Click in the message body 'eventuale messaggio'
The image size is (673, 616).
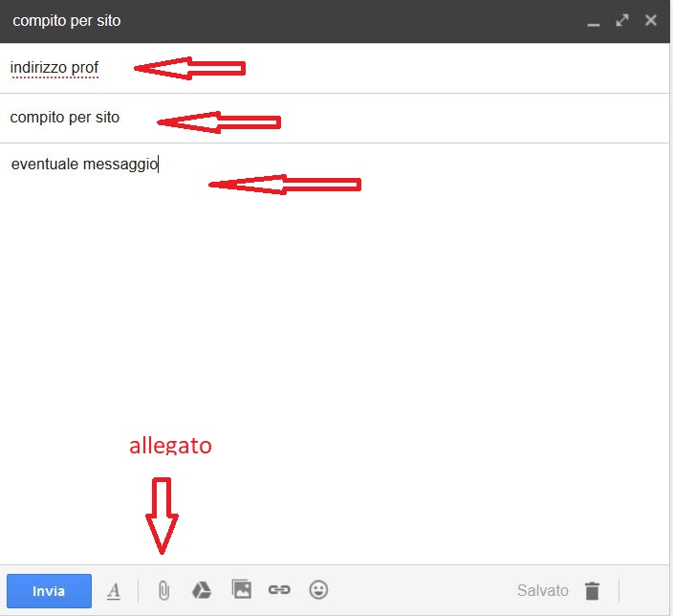point(335,353)
